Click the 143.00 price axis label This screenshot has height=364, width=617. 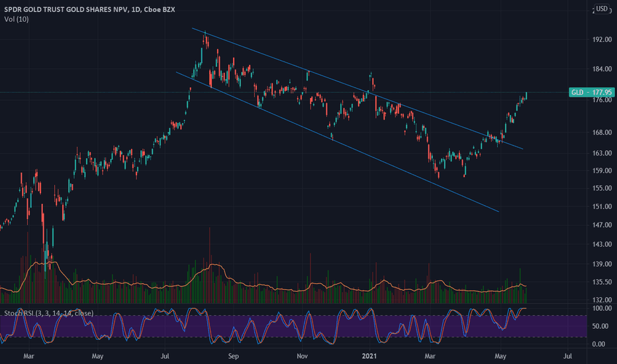pos(602,244)
